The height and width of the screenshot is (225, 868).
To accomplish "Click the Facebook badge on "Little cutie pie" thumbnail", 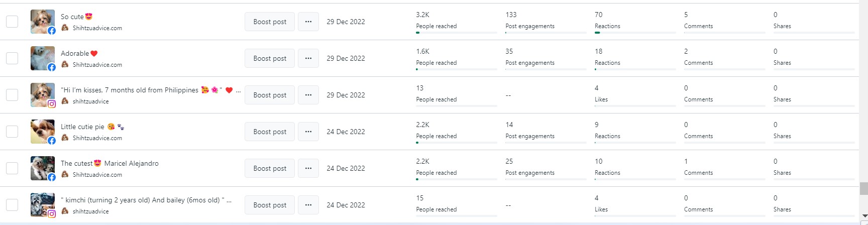I will [52, 141].
